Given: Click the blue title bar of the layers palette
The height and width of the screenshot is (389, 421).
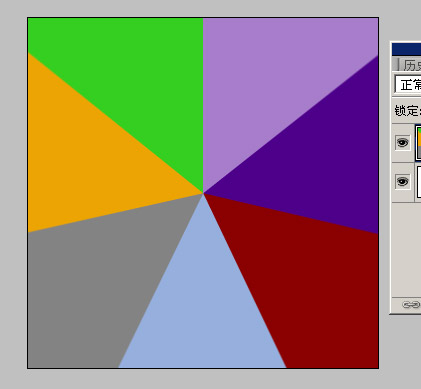Looking at the screenshot, I should pyautogui.click(x=406, y=49).
